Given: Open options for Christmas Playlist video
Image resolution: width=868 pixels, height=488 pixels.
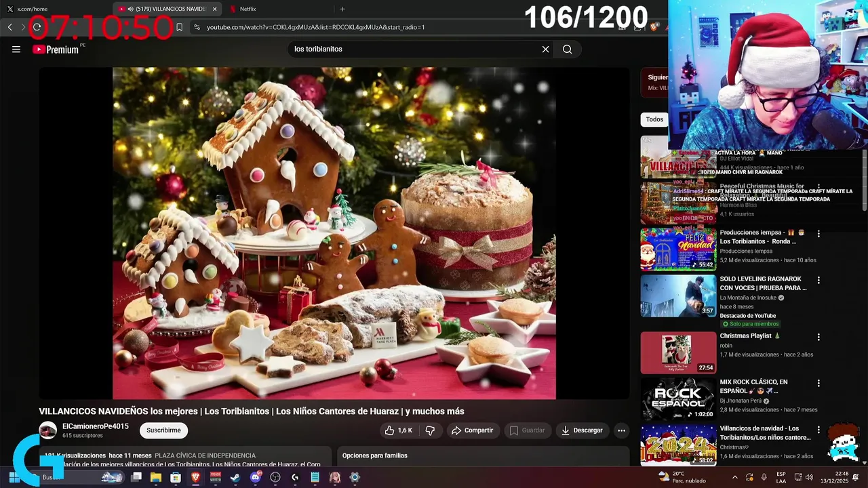Looking at the screenshot, I should (818, 337).
